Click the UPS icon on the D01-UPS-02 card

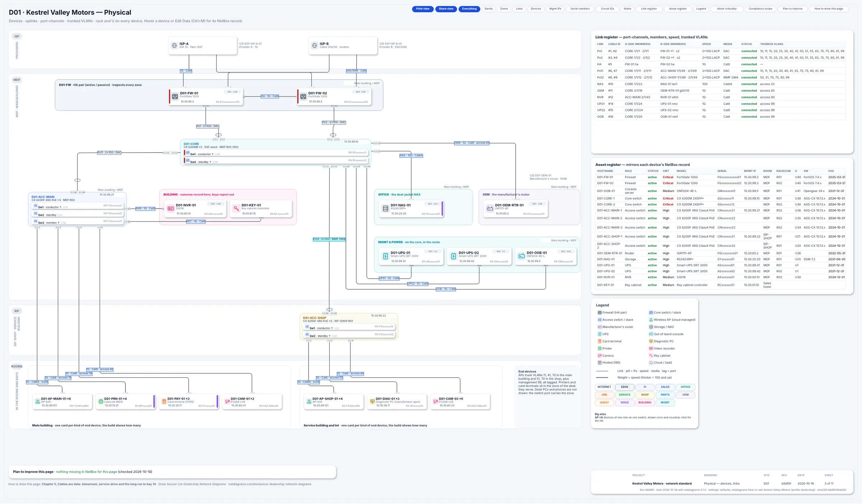point(453,256)
